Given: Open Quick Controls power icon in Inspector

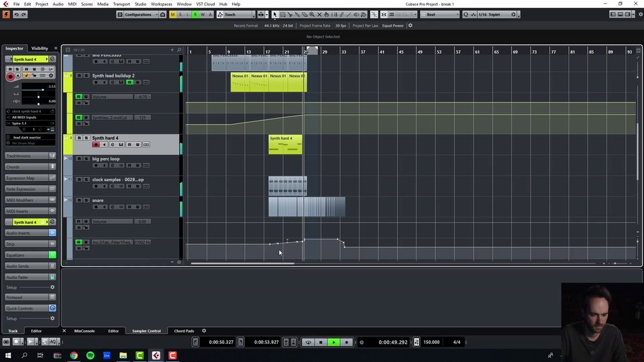Looking at the screenshot, I should click(x=52, y=308).
